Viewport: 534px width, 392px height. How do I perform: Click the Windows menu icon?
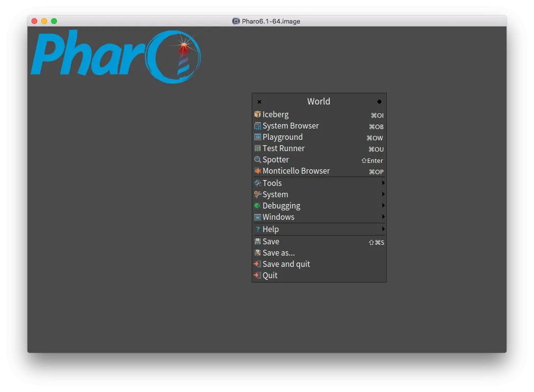258,217
